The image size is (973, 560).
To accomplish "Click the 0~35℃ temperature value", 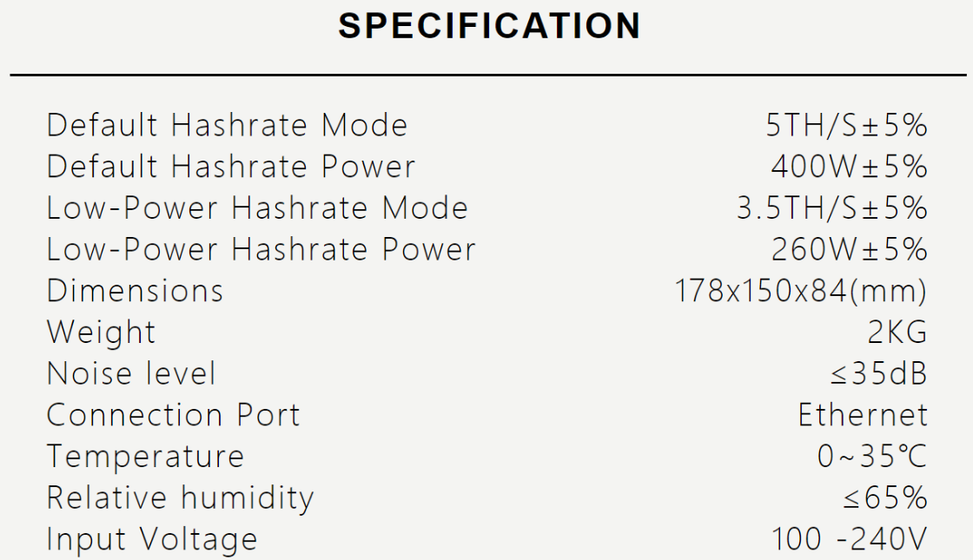I will pos(871,457).
